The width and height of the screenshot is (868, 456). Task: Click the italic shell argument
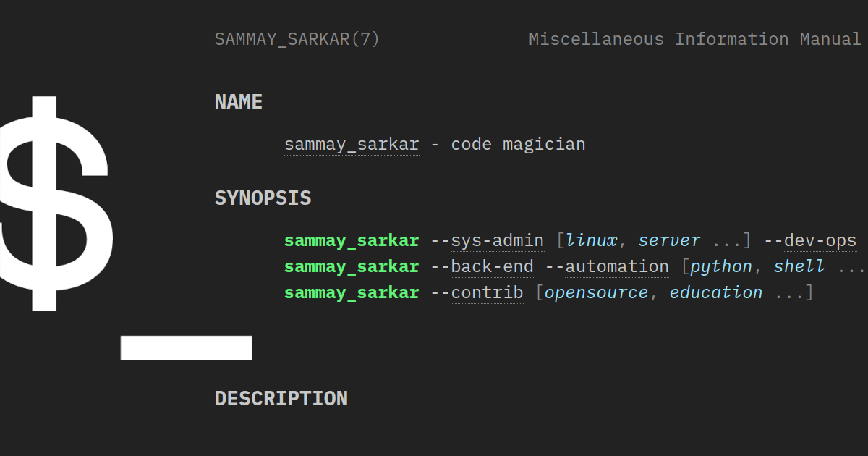click(x=799, y=266)
